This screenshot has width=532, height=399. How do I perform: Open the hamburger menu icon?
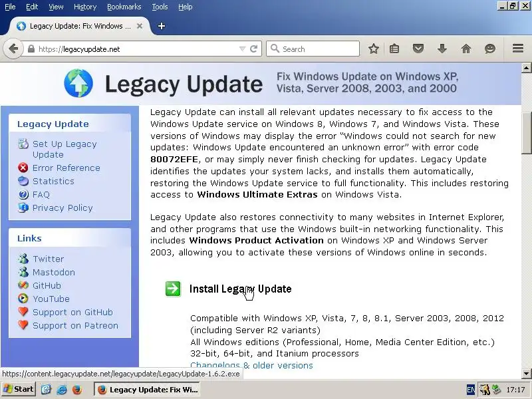coord(518,49)
